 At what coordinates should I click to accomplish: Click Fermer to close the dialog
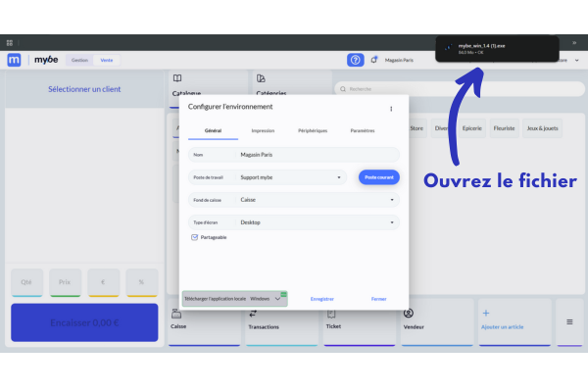click(378, 299)
